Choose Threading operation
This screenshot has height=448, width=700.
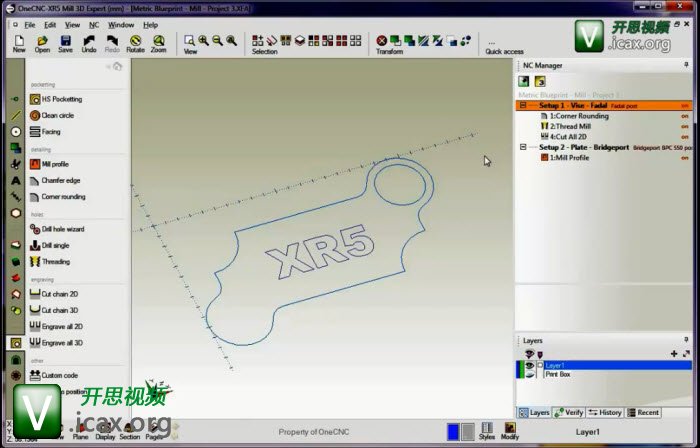click(50, 261)
